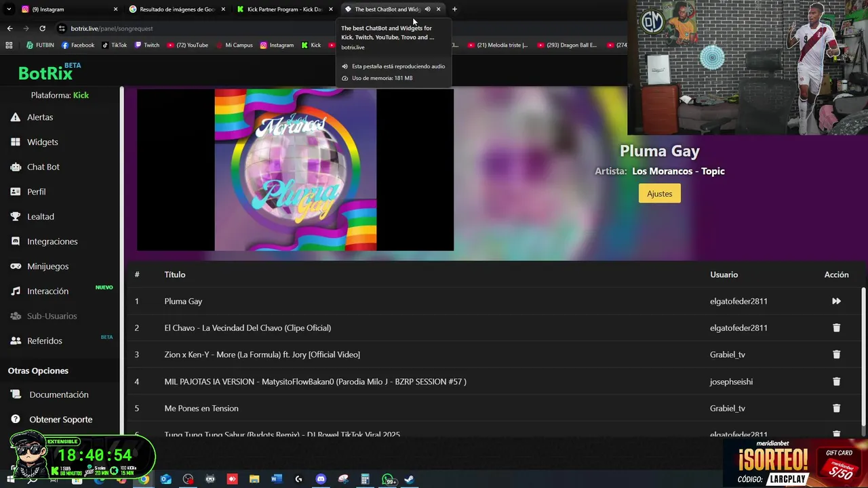
Task: Click the Ajustes button
Action: tap(659, 194)
